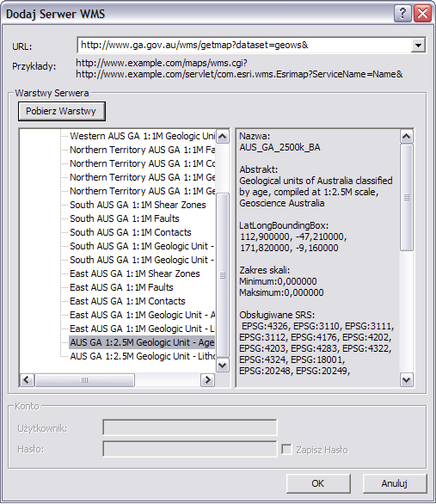The height and width of the screenshot is (504, 436).
Task: Click the help question mark icon
Action: coord(402,14)
